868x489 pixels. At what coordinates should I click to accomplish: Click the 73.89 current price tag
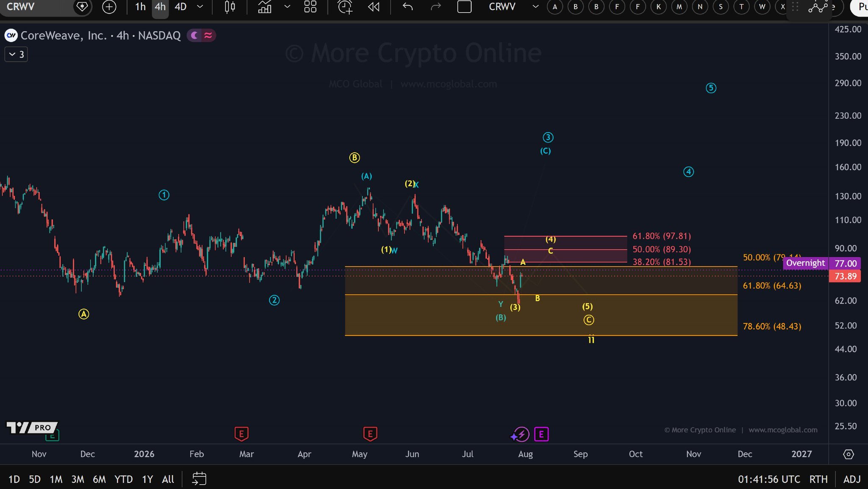click(846, 276)
